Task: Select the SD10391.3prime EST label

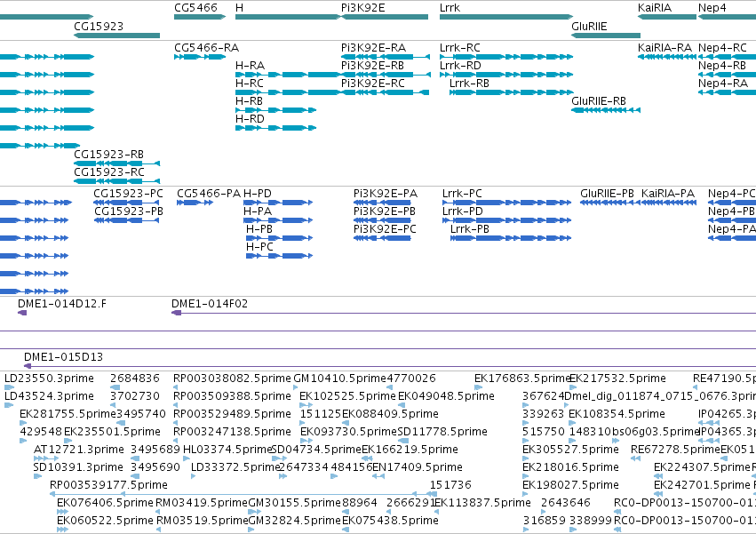Action: (78, 467)
